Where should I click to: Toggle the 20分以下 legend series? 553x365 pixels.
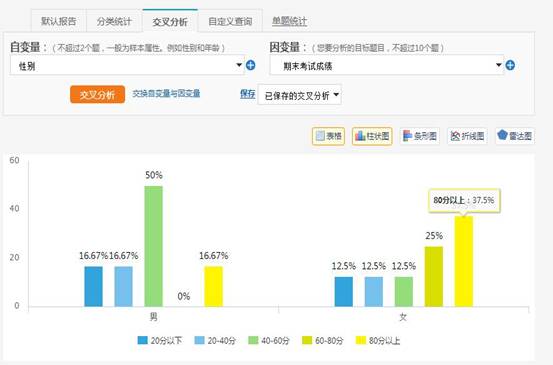(160, 341)
